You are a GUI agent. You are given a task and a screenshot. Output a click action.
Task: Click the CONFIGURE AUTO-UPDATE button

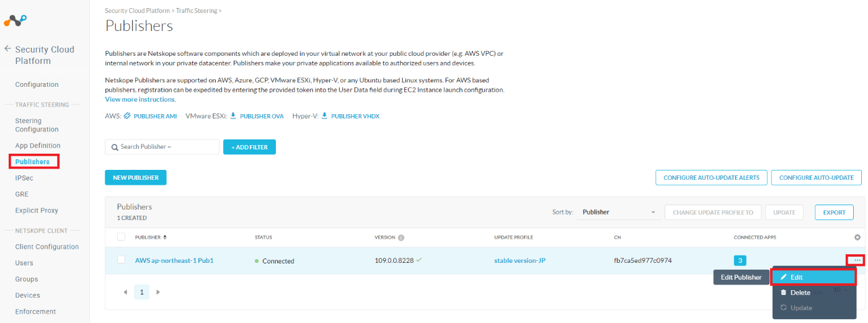[x=817, y=177]
